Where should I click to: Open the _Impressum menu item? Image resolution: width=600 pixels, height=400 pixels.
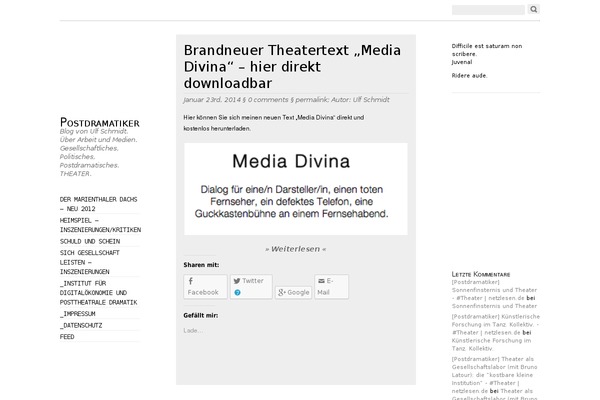point(78,314)
